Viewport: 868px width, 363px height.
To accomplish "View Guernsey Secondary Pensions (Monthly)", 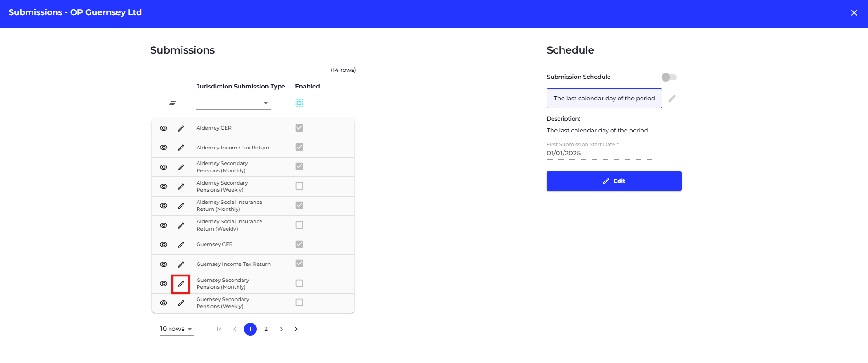I will tap(164, 284).
